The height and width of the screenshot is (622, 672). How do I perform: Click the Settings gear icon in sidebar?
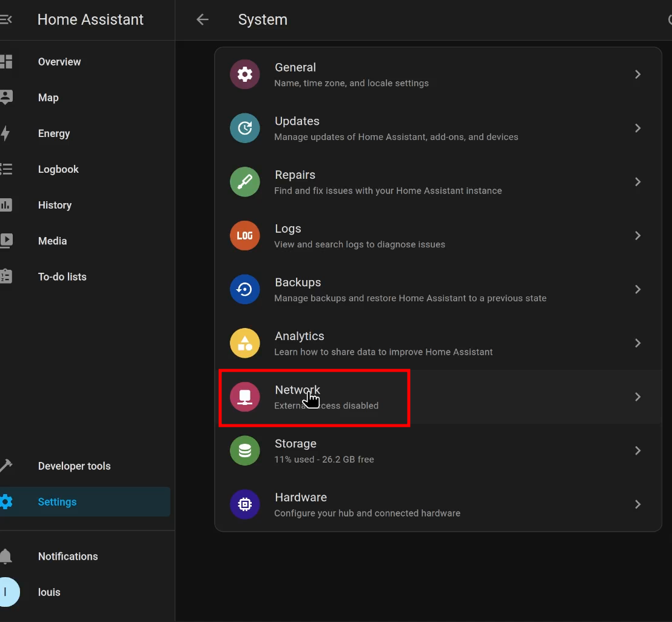[x=6, y=501]
